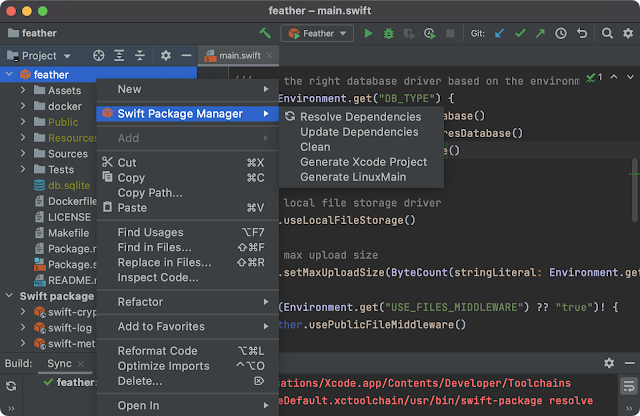This screenshot has height=416, width=640.
Task: Select Replace in Files...
Action: (x=188, y=263)
